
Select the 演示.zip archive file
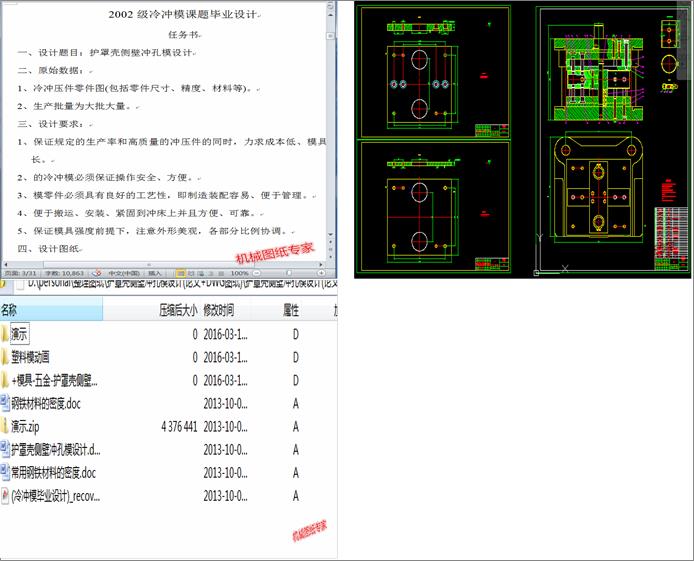[x=25, y=427]
